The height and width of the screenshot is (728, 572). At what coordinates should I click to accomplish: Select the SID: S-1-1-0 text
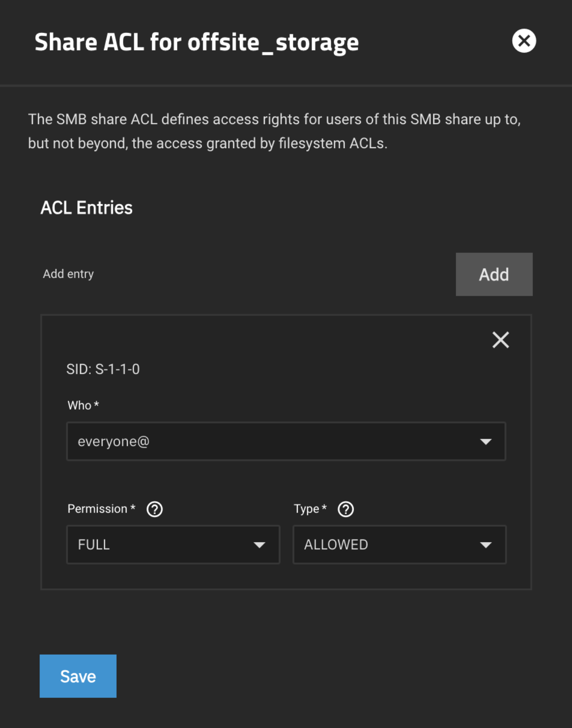pos(103,369)
